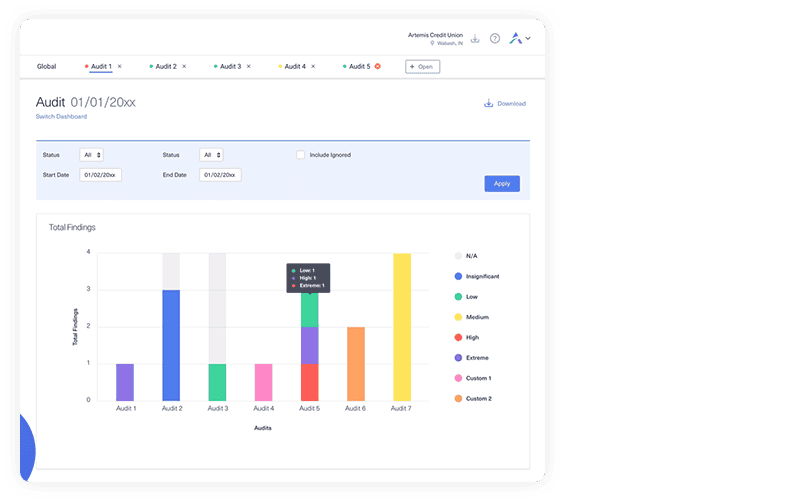
Task: Close the Audit 4 tab
Action: [313, 66]
